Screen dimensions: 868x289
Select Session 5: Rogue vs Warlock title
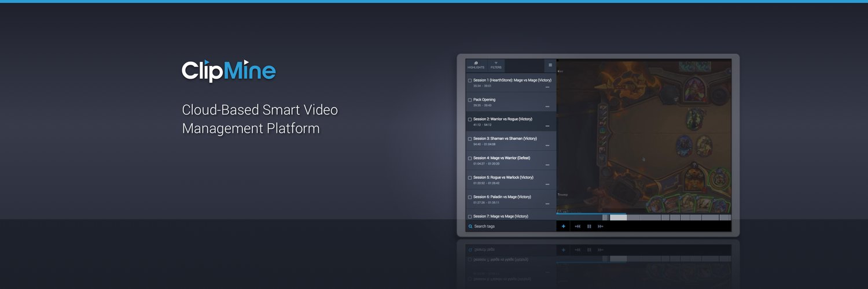pyautogui.click(x=503, y=177)
